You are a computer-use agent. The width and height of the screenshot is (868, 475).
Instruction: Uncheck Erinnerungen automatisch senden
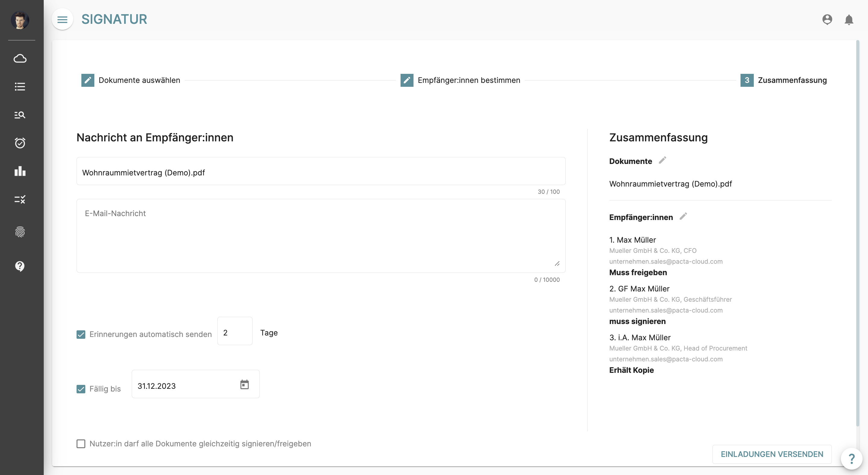click(x=81, y=334)
